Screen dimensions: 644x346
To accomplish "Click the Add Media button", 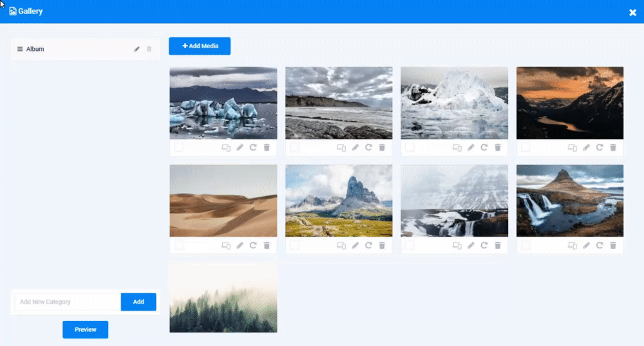I will click(200, 46).
